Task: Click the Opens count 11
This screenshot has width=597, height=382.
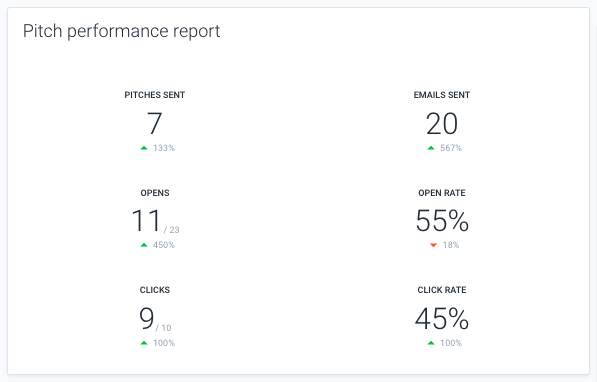Action: tap(146, 221)
